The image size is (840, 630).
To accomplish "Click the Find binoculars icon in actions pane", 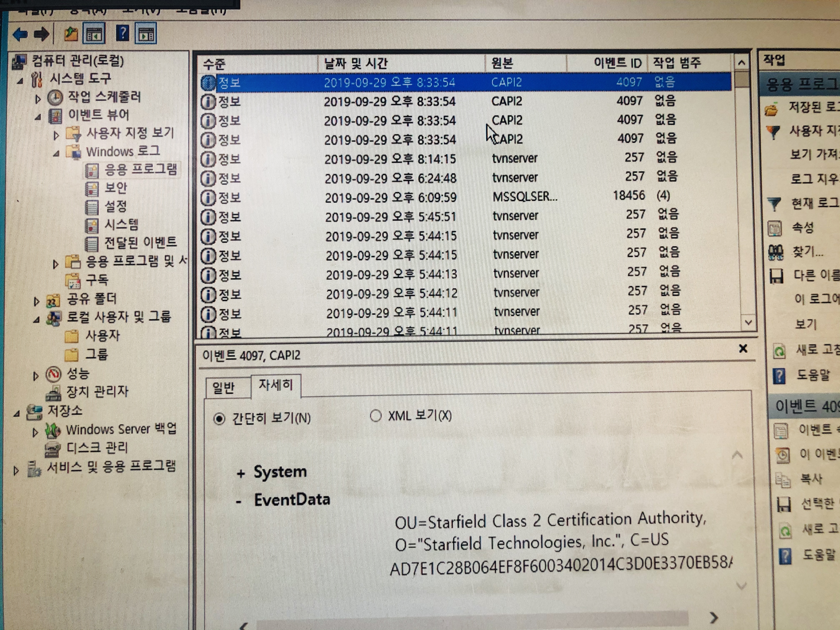I will coord(775,252).
